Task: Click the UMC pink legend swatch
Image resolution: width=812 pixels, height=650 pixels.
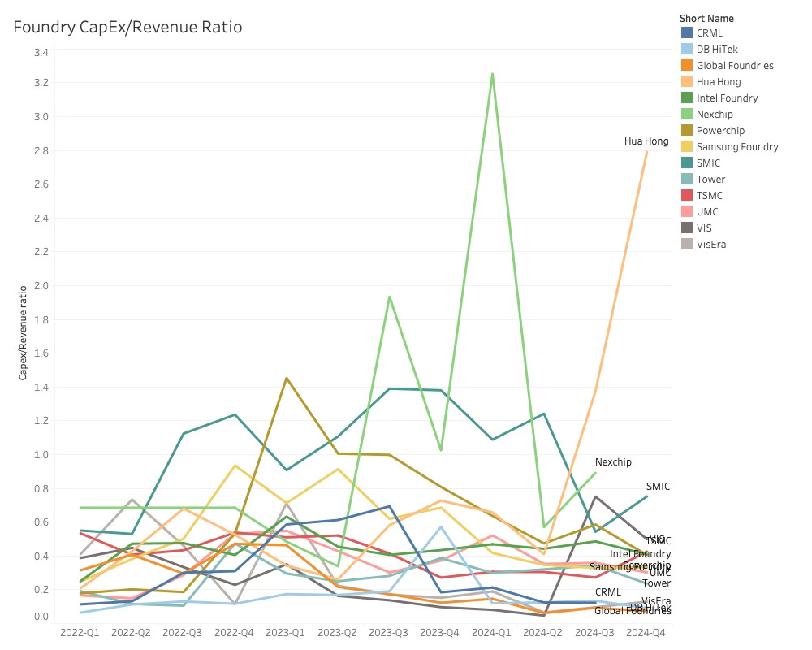Action: point(687,211)
